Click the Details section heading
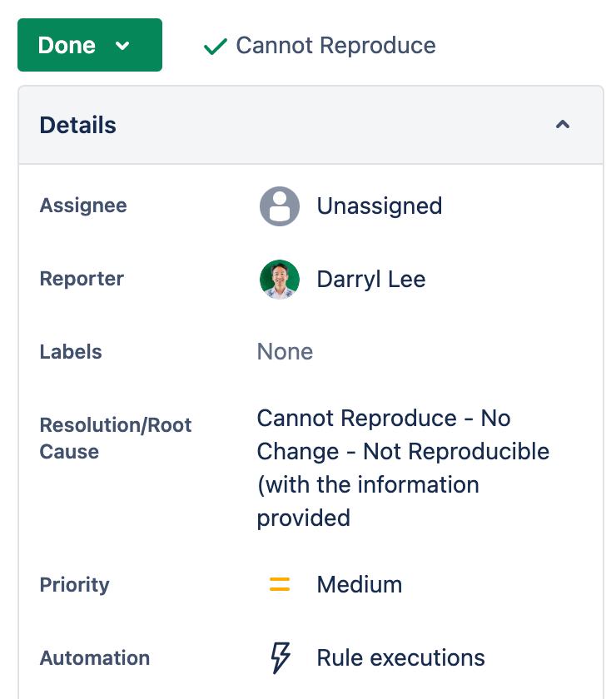 (78, 125)
